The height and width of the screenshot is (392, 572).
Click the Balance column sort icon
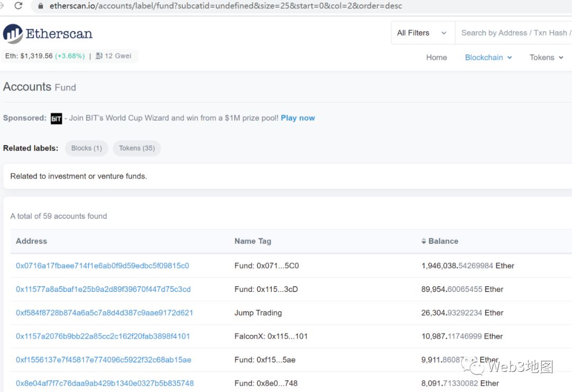pos(424,241)
